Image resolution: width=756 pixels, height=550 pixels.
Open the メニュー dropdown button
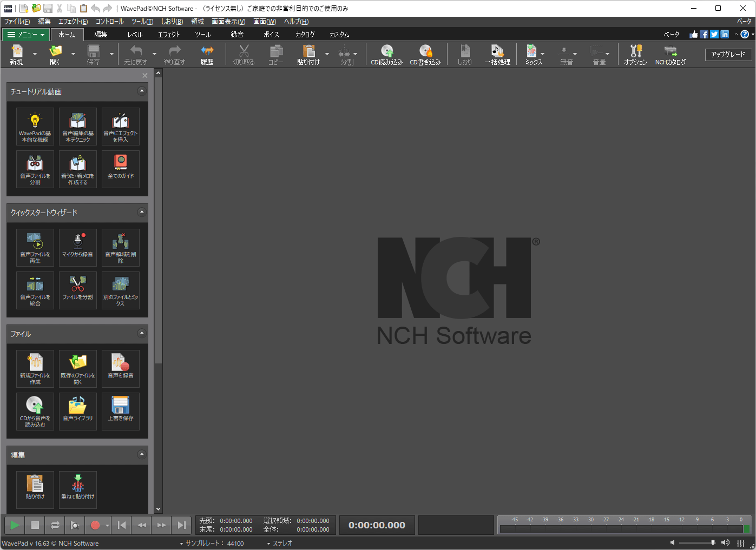point(26,35)
